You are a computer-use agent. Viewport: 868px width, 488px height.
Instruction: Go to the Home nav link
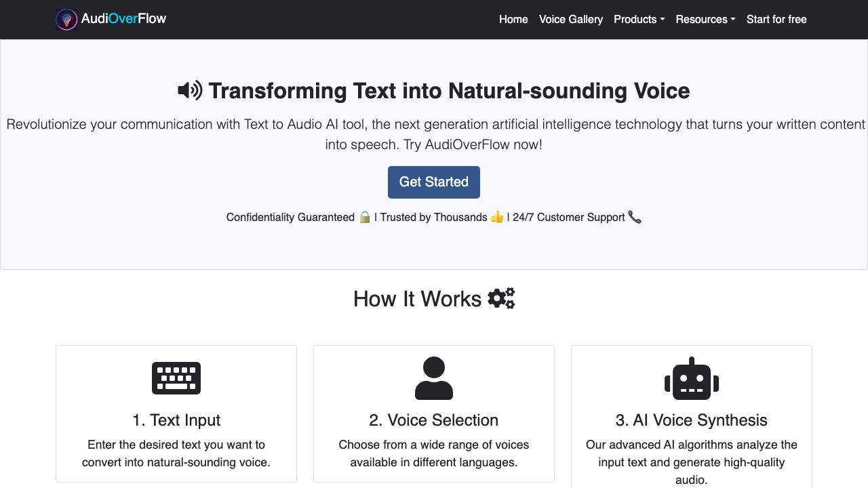tap(513, 20)
